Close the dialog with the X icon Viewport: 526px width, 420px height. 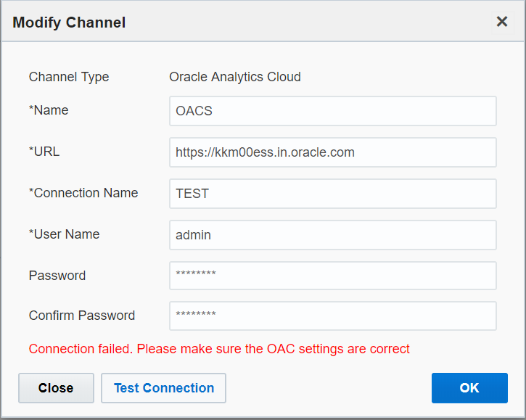pyautogui.click(x=501, y=22)
